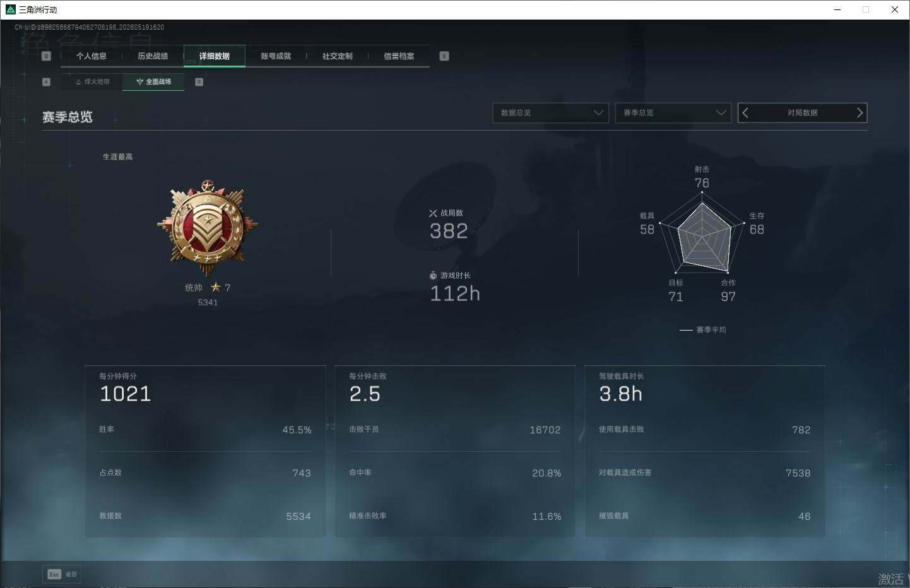
Task: Click the 驾驶载具时长 value 3.8h
Action: [621, 394]
